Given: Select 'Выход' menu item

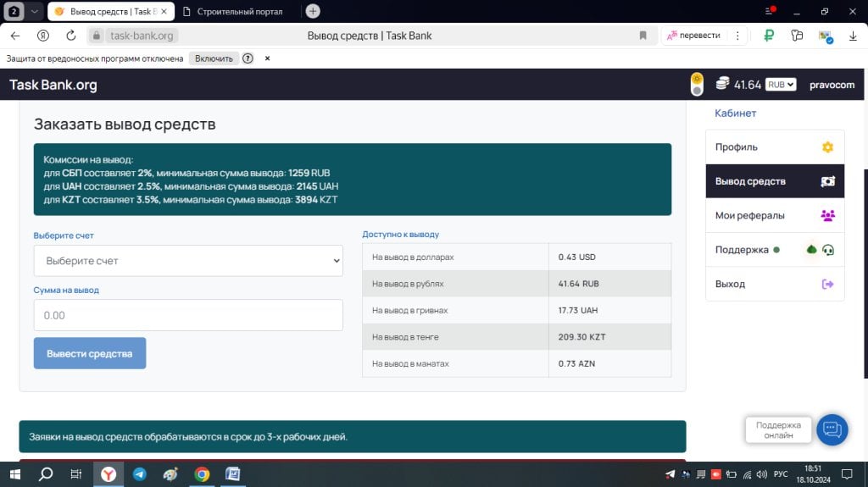Looking at the screenshot, I should 775,285.
